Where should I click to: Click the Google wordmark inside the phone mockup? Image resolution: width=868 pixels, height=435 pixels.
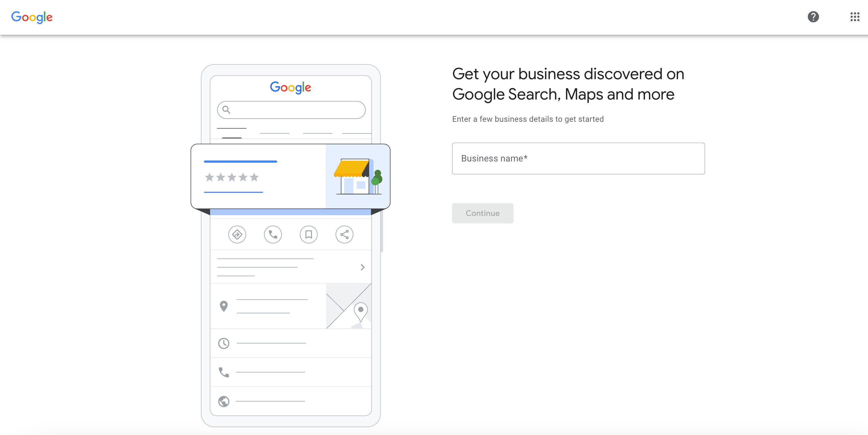click(x=290, y=87)
